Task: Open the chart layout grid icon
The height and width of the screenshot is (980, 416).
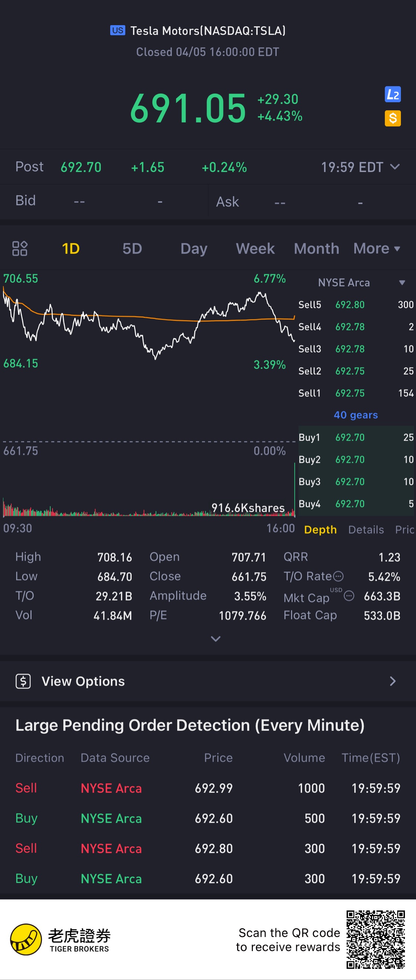Action: (20, 248)
